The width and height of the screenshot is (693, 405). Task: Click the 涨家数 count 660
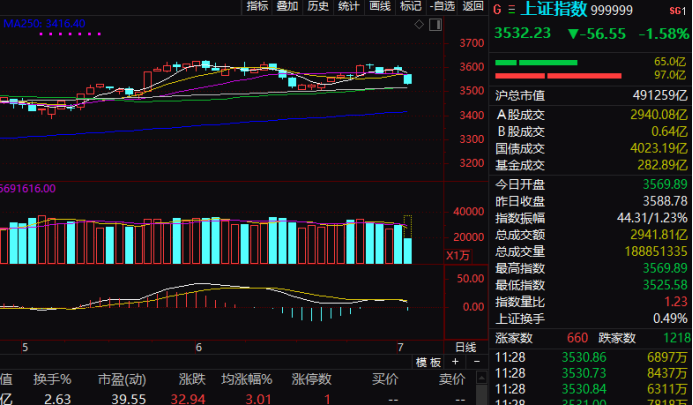[577, 338]
